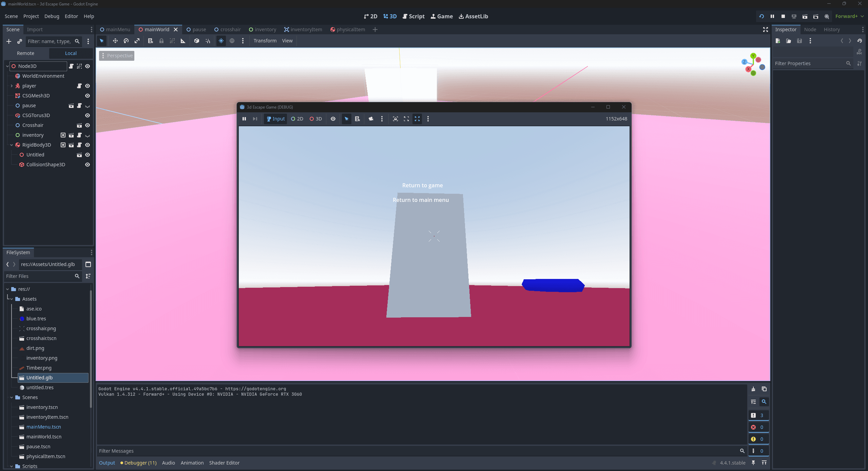
Task: Click the Input button in game window
Action: 275,119
